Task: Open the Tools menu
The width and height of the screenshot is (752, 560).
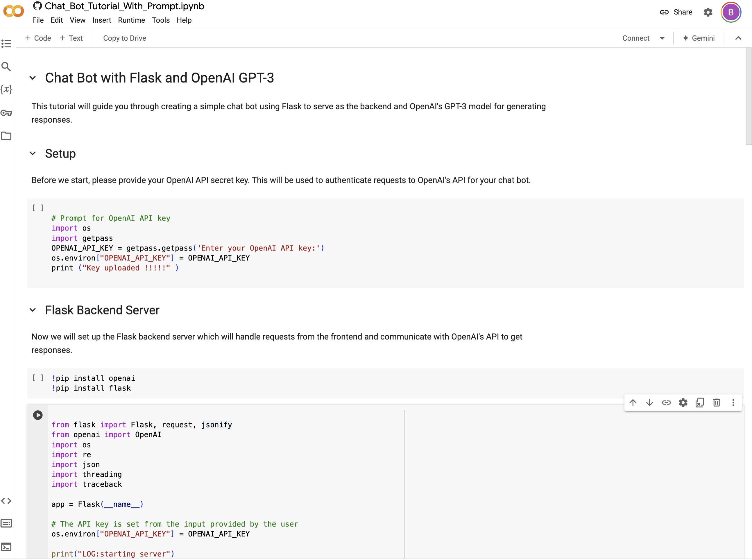Action: point(161,20)
